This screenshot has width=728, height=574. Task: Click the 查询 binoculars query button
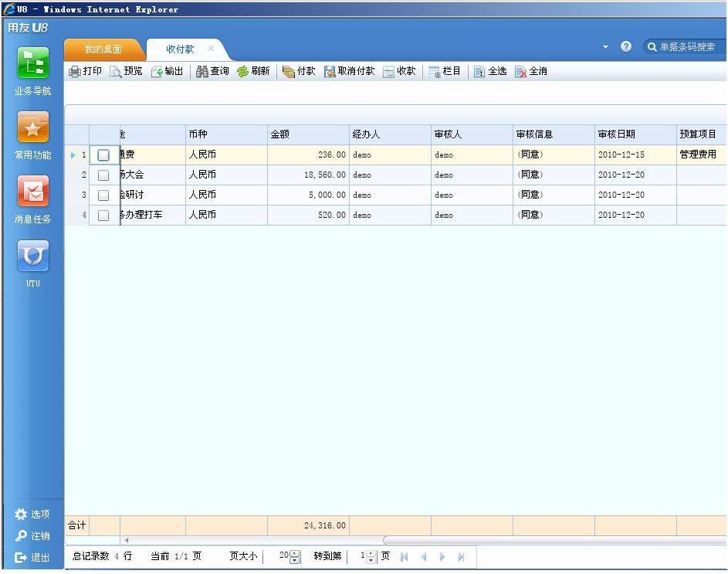pos(212,71)
